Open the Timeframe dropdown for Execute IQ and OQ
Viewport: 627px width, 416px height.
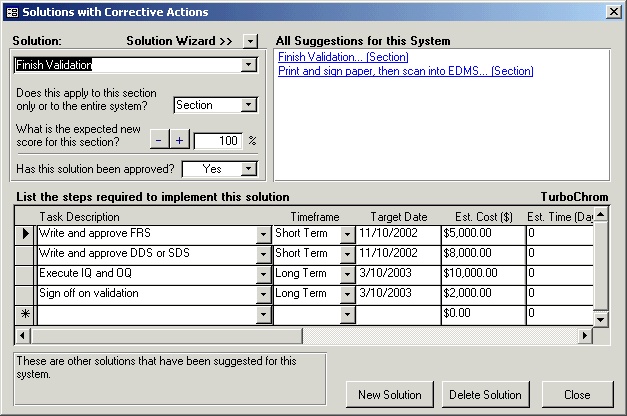pyautogui.click(x=347, y=274)
